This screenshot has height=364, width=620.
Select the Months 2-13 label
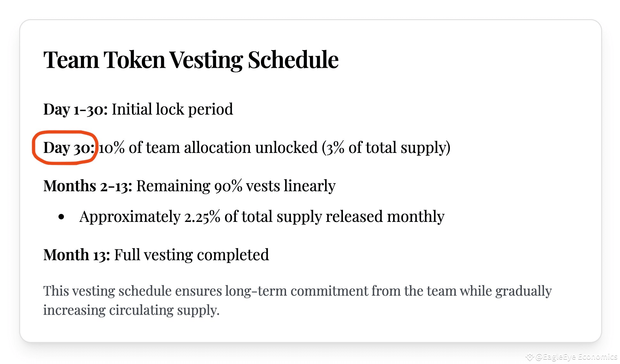tap(88, 186)
